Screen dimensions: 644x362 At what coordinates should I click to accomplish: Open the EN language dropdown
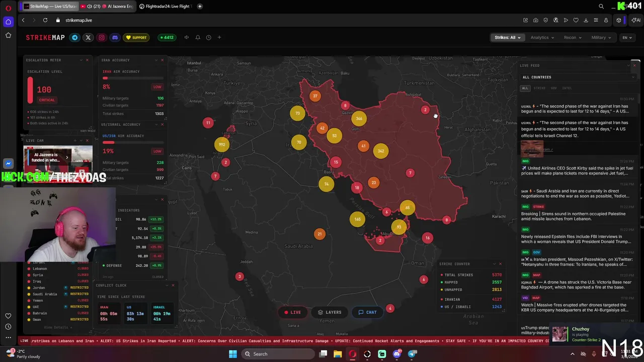tap(627, 37)
